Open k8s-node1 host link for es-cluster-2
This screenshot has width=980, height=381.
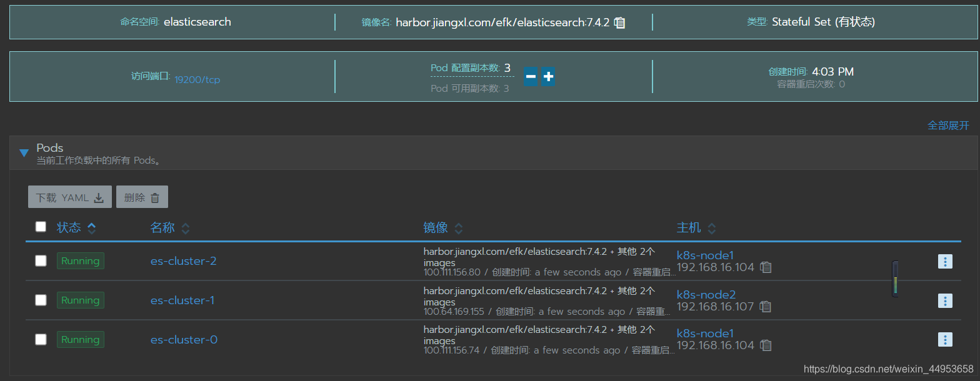pos(705,255)
